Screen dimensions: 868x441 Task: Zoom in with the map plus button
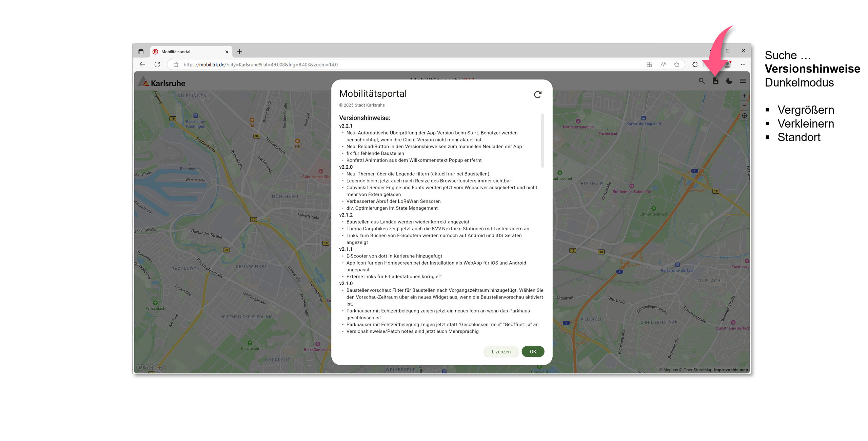pos(744,96)
